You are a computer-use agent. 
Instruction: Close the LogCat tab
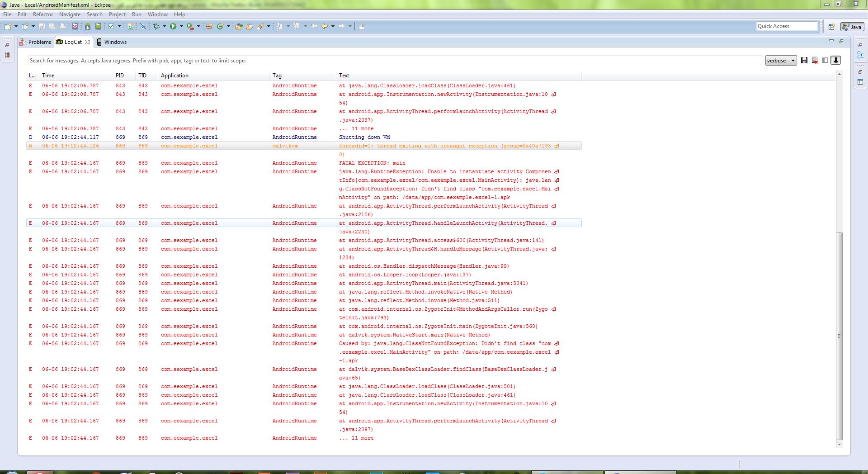click(88, 42)
